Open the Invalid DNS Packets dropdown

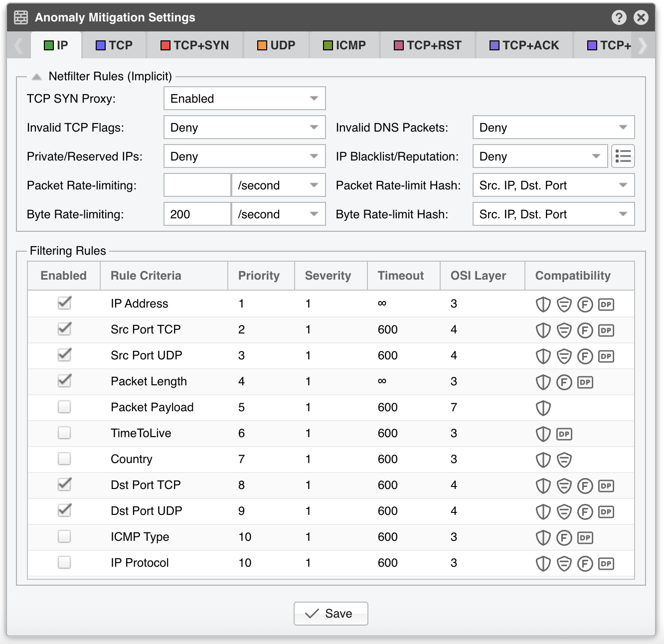tap(554, 128)
